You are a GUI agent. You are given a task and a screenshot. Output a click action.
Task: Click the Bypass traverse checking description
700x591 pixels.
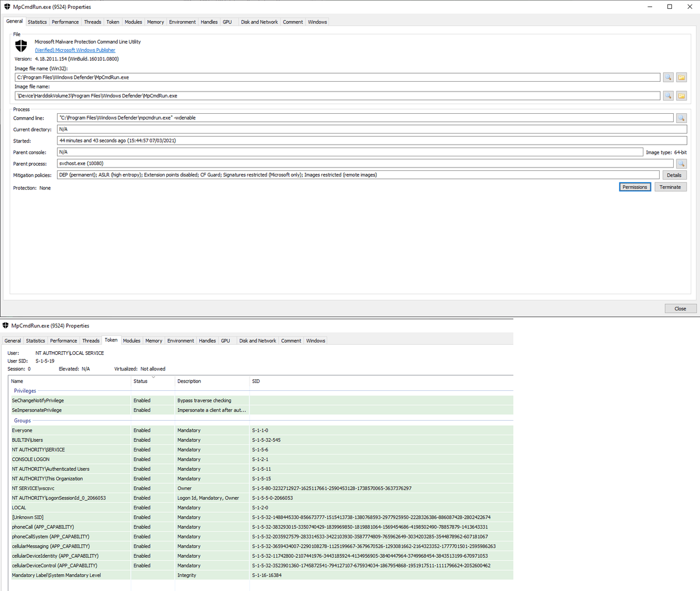click(x=204, y=401)
